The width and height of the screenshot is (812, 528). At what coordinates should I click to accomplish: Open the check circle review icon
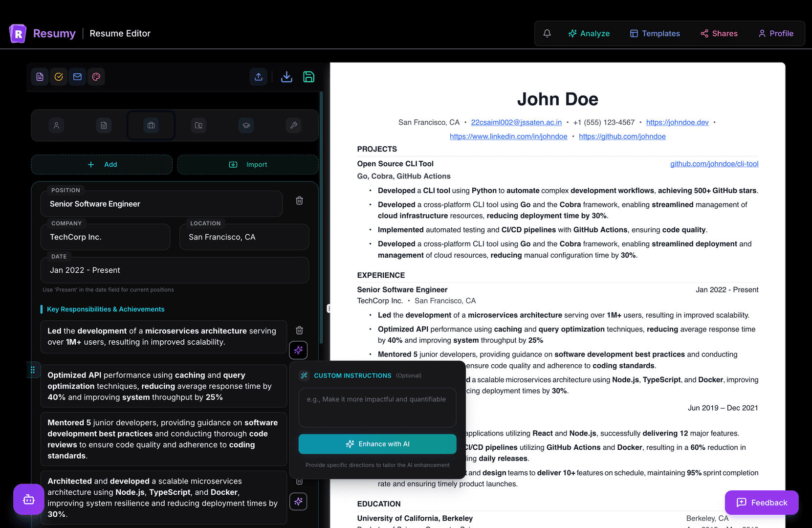[59, 77]
